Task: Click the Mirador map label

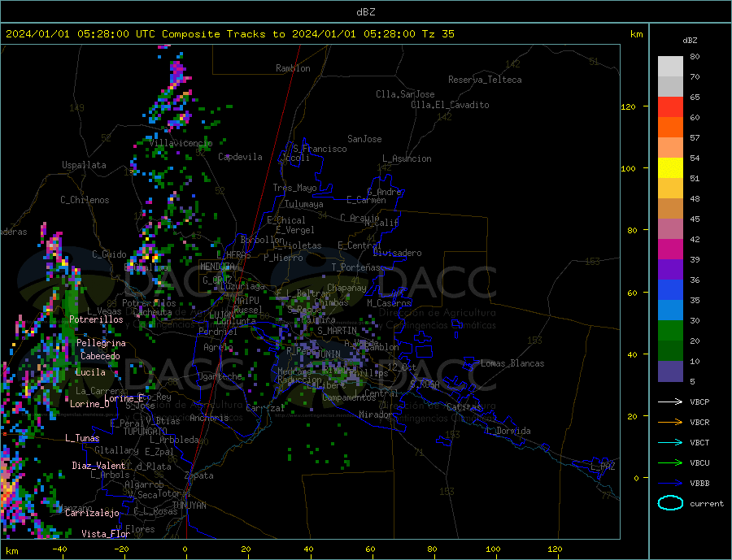Action: [376, 415]
